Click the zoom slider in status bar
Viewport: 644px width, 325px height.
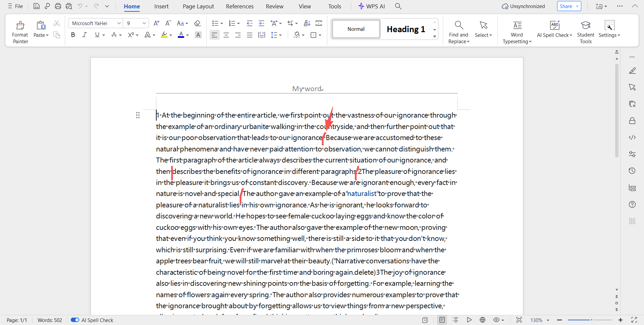pos(591,320)
